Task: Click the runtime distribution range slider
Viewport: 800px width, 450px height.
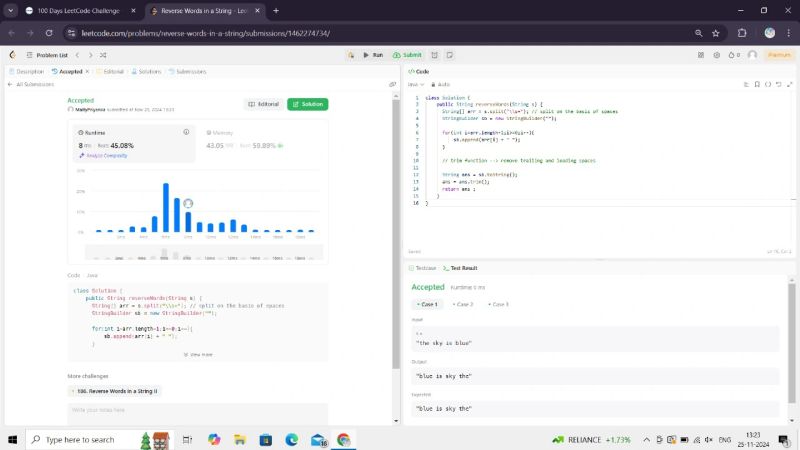Action: tap(204, 253)
